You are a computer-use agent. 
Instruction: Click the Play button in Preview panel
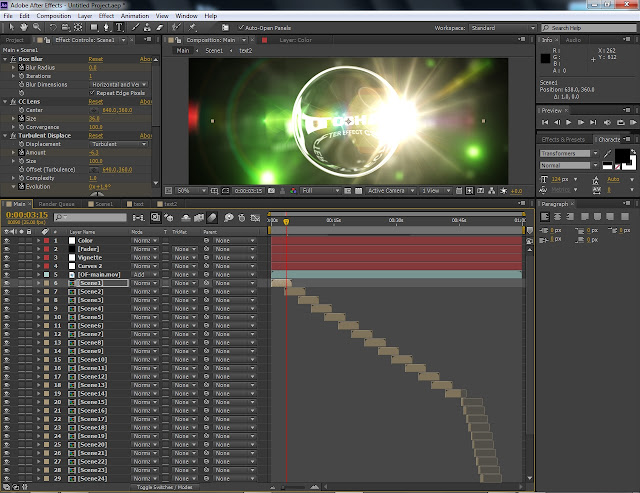[569, 122]
